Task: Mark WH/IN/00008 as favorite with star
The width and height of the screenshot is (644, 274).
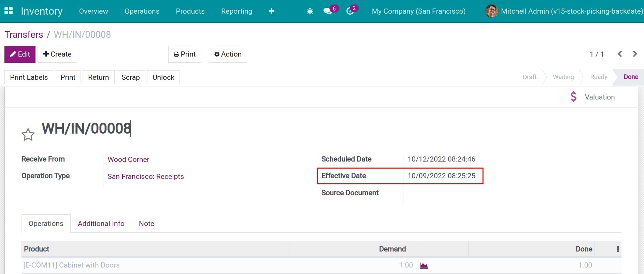Action: pyautogui.click(x=28, y=135)
